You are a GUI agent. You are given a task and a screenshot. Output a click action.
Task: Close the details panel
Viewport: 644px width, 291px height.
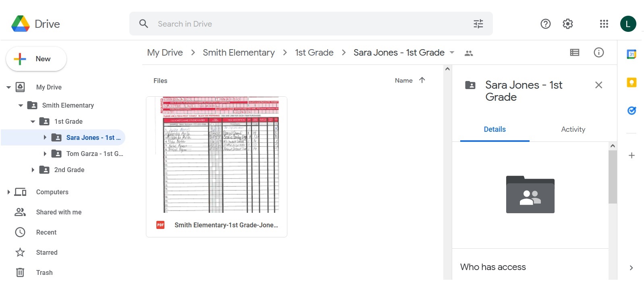pyautogui.click(x=598, y=85)
